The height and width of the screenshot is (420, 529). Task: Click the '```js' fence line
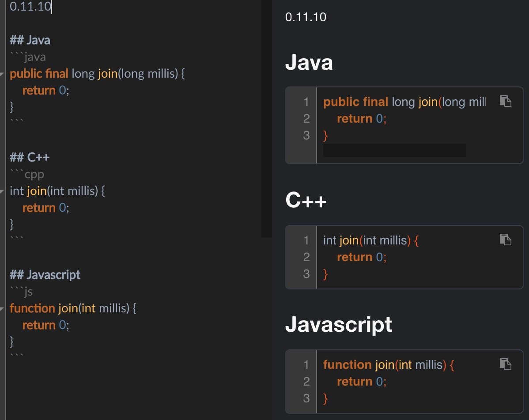click(21, 292)
